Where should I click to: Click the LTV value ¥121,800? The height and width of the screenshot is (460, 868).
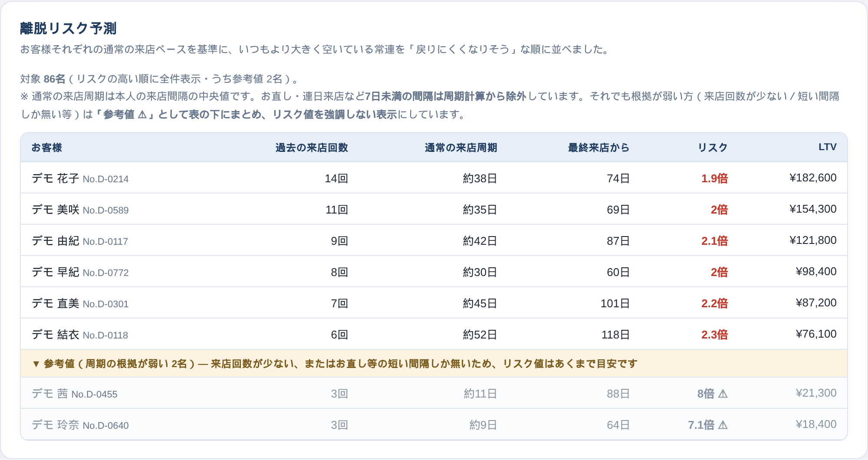[813, 240]
